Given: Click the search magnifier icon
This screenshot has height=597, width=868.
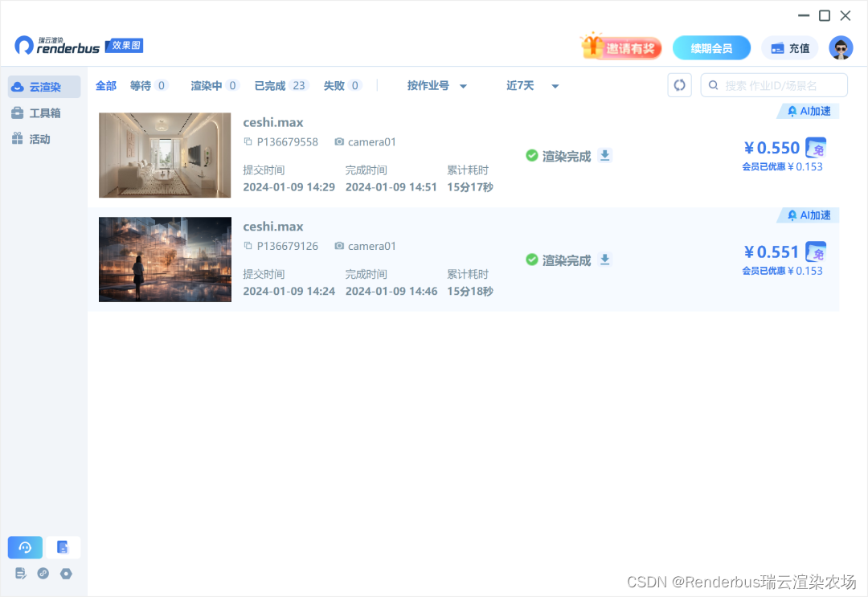Looking at the screenshot, I should tap(714, 85).
